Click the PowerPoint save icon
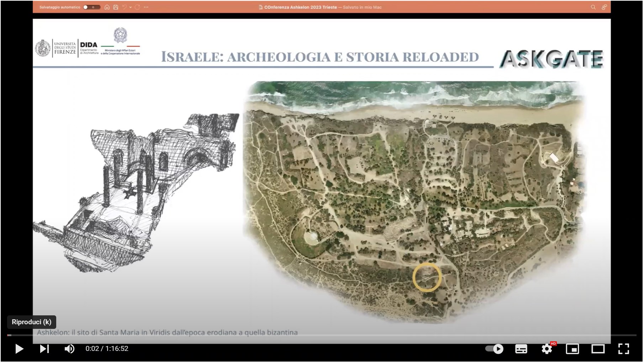 (116, 7)
